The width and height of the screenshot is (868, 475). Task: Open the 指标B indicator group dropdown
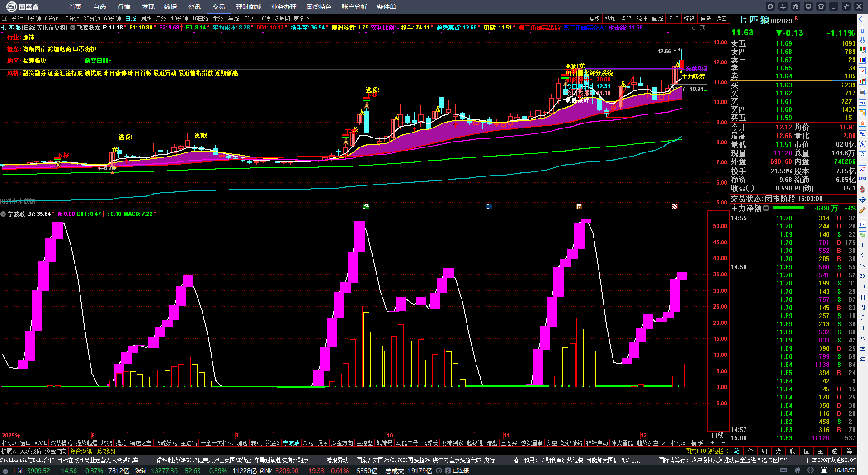(679, 443)
